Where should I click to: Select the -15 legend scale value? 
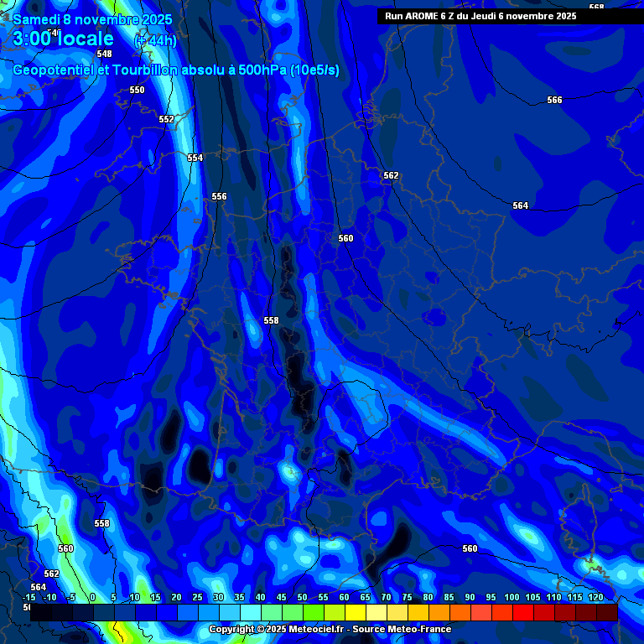pos(29,597)
